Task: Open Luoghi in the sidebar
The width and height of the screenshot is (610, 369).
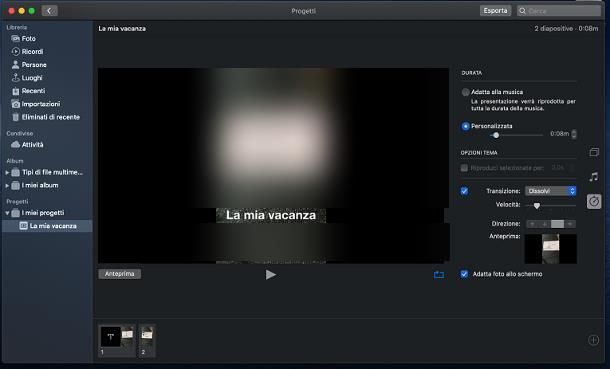Action: [x=32, y=78]
